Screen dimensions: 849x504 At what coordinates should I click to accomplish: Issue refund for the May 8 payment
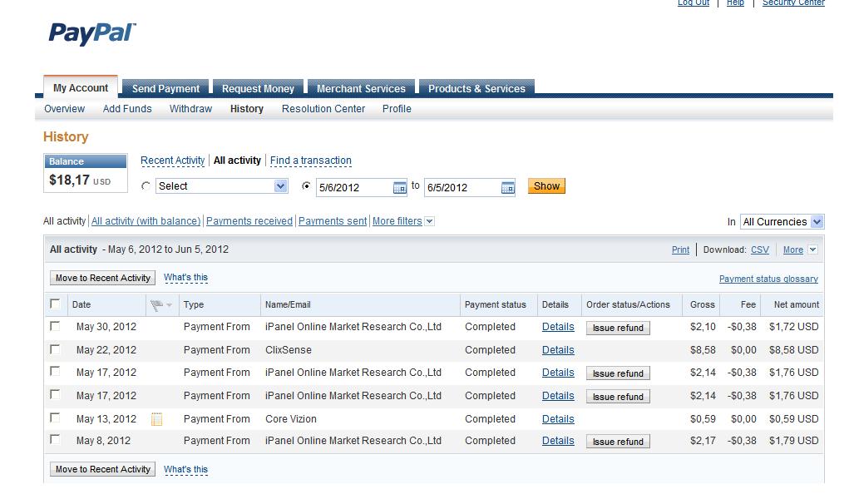pos(618,442)
